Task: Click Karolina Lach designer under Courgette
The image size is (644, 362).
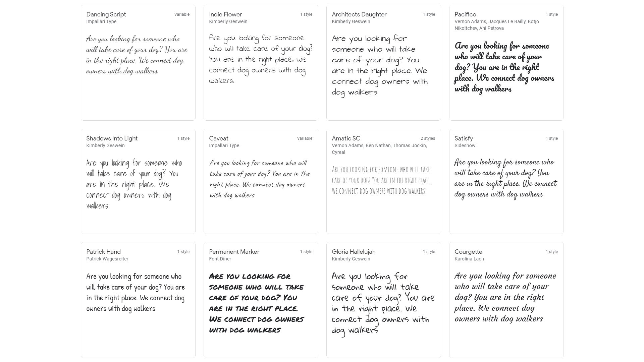Action: point(469,259)
